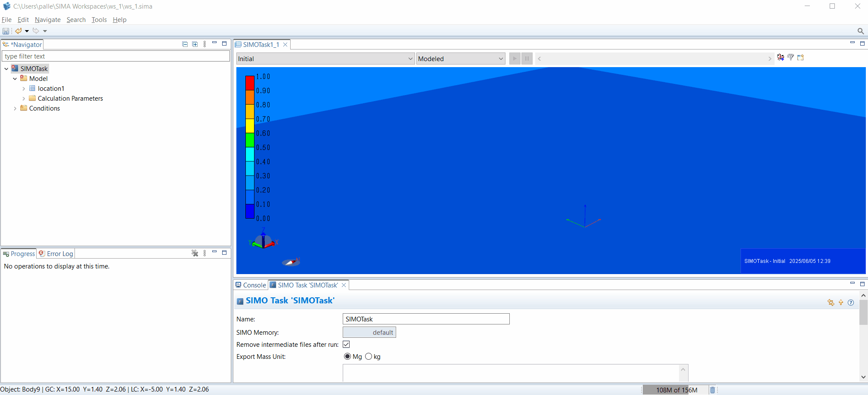Viewport: 868px width, 395px height.
Task: Select Mg export mass unit
Action: (347, 356)
